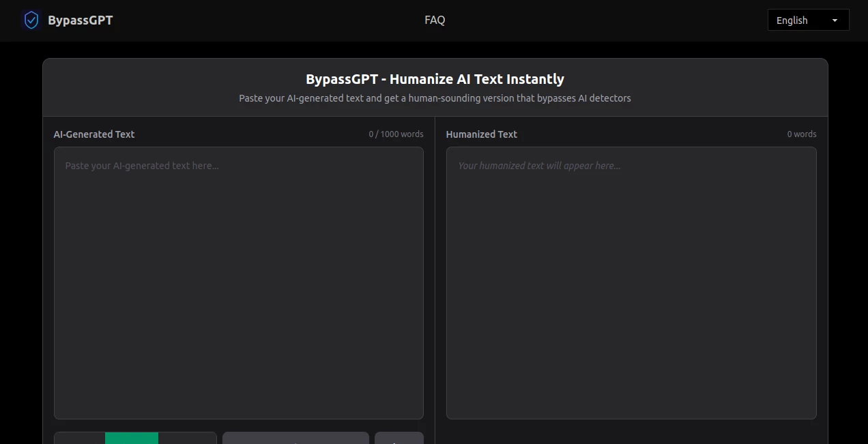Screen dimensions: 868x444
Task: Click the subtitle about bypassing AI detectors
Action: tap(435, 98)
